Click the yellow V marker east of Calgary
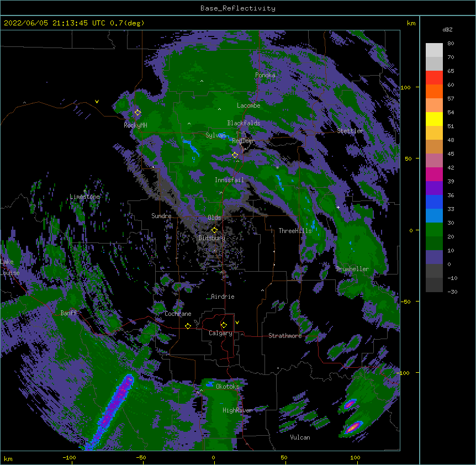 tap(237, 323)
